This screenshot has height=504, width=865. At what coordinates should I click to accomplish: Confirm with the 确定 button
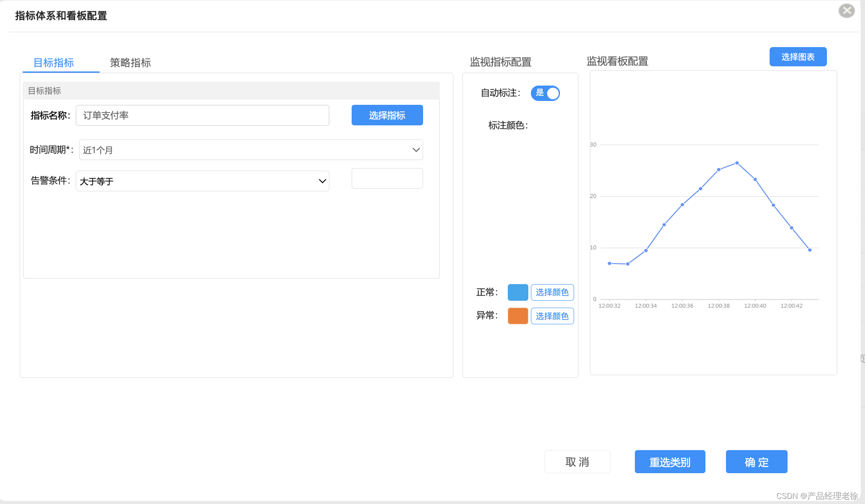(x=756, y=462)
